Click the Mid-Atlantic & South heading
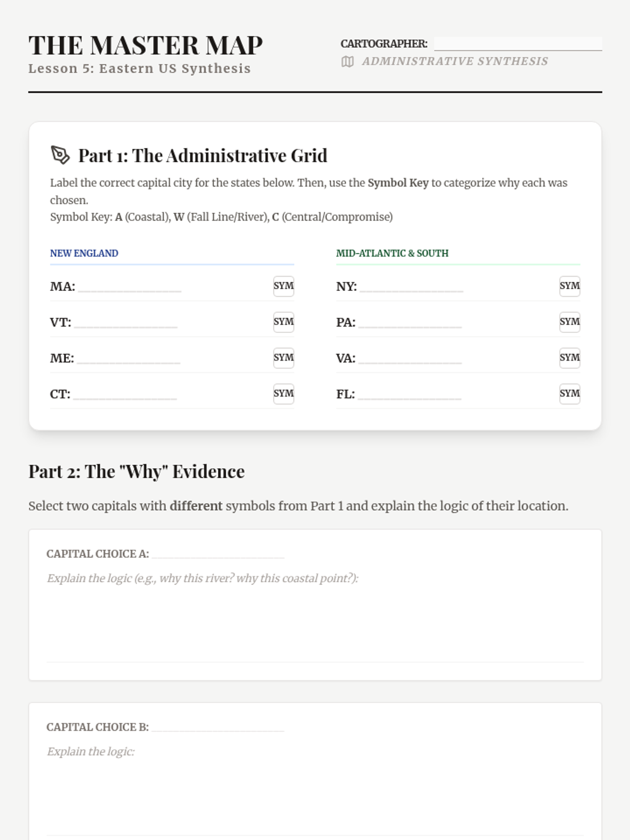 [x=392, y=253]
